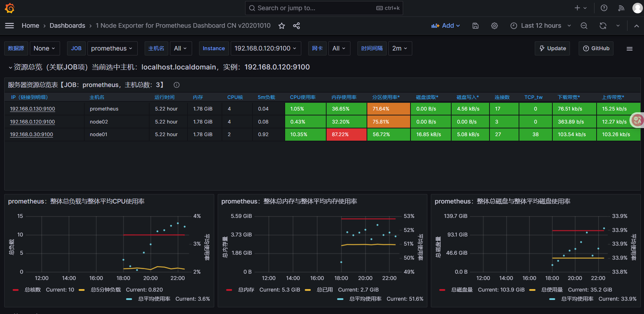Open the None datasource dropdown
Image resolution: width=644 pixels, height=314 pixels.
coord(45,48)
